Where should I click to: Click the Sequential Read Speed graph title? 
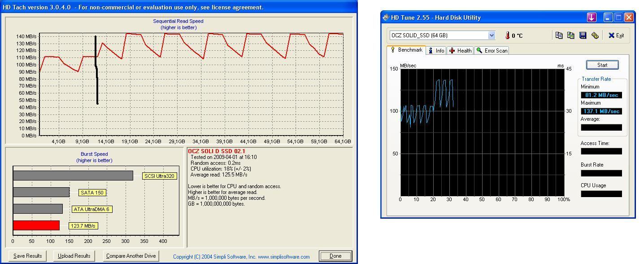coord(178,21)
